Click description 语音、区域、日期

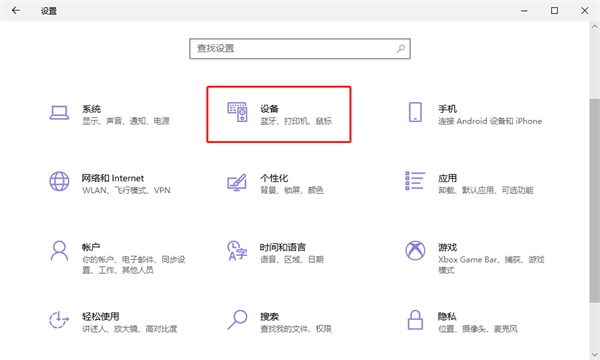[x=292, y=260]
